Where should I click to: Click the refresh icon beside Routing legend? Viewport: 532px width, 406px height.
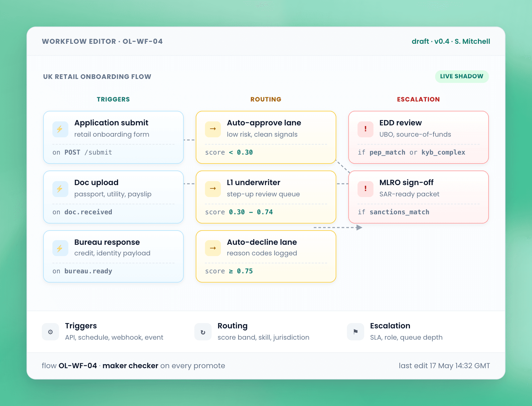[x=203, y=332]
